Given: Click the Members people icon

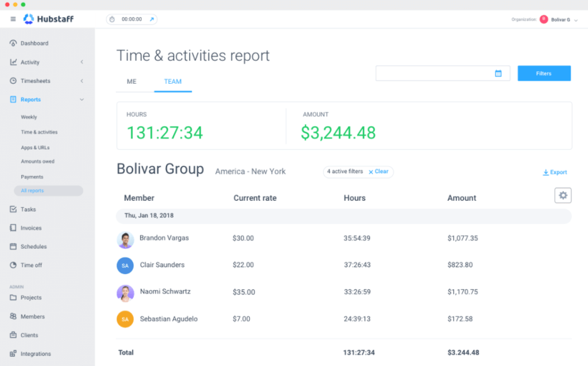Looking at the screenshot, I should 13,316.
